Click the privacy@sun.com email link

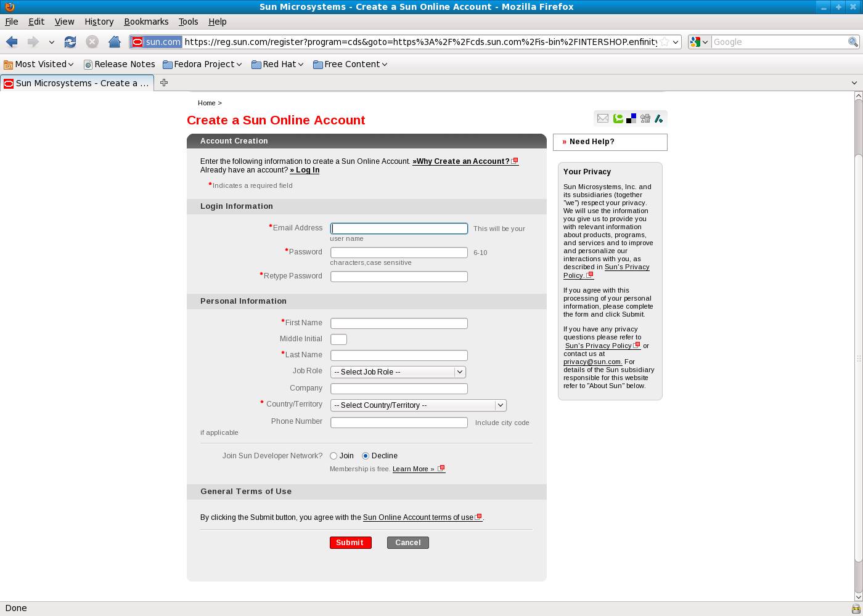pyautogui.click(x=592, y=362)
